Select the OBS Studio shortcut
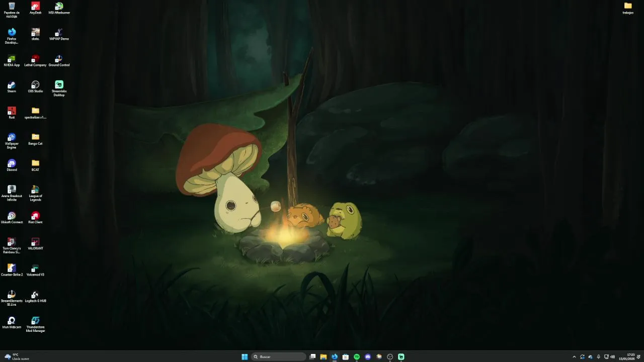Image resolution: width=644 pixels, height=362 pixels. (35, 86)
